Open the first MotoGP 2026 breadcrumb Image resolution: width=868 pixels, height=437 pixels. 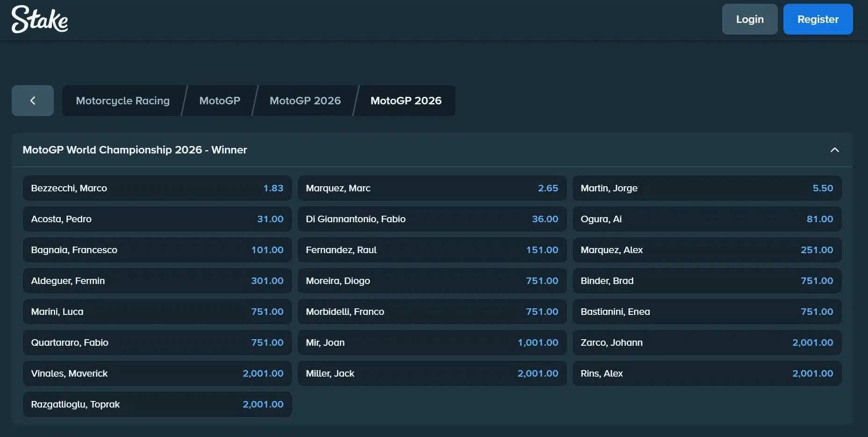[305, 101]
